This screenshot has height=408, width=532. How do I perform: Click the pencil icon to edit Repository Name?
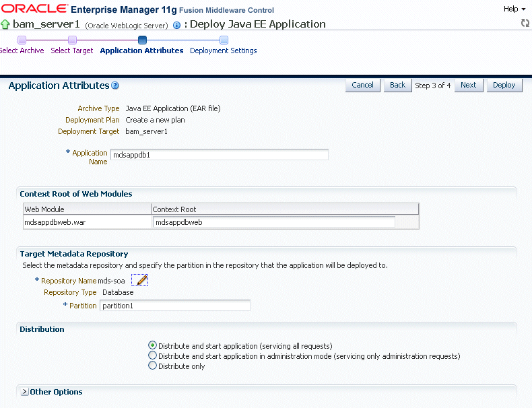(x=140, y=280)
